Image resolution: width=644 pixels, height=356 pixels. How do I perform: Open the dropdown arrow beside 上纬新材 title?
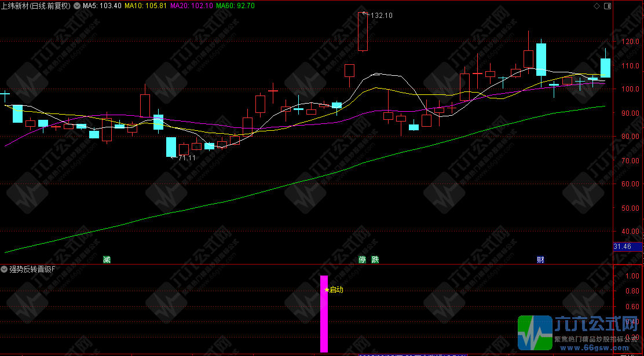click(76, 6)
